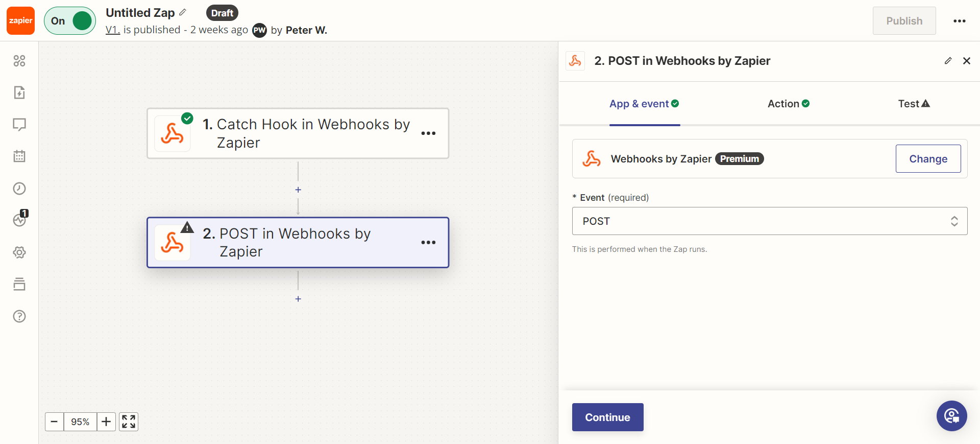Click the Draft status badge
Viewport: 980px width, 444px height.
tap(222, 13)
